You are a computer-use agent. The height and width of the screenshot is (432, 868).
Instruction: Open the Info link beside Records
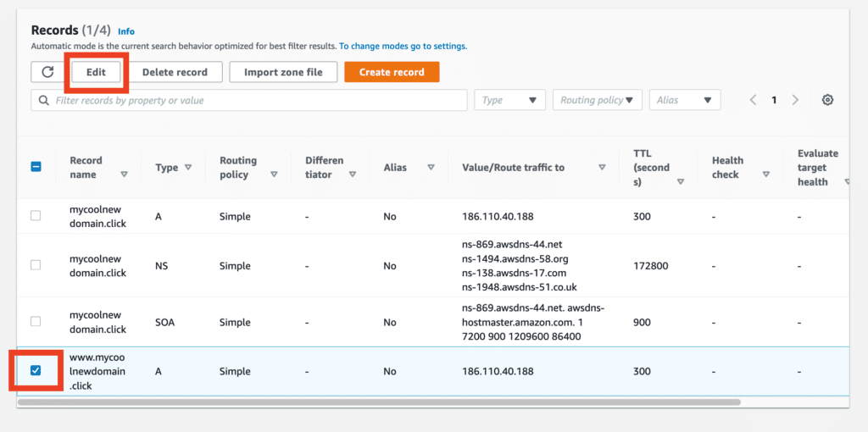click(126, 31)
